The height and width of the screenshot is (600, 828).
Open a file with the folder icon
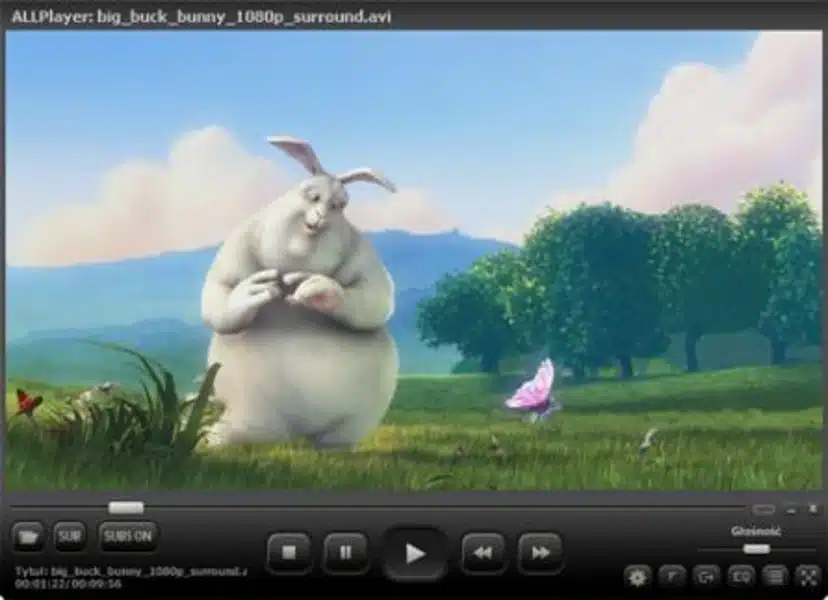27,537
